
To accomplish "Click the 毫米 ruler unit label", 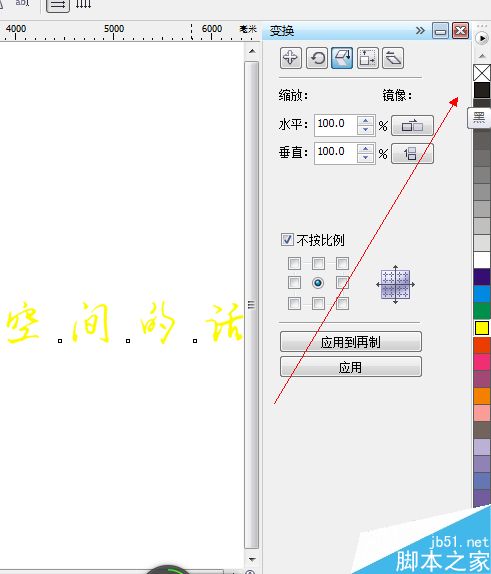I will click(248, 29).
